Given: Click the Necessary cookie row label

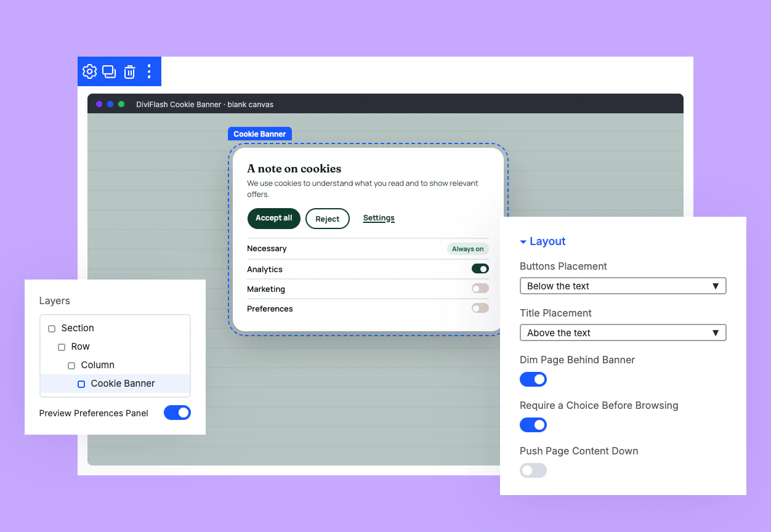Looking at the screenshot, I should pyautogui.click(x=267, y=249).
